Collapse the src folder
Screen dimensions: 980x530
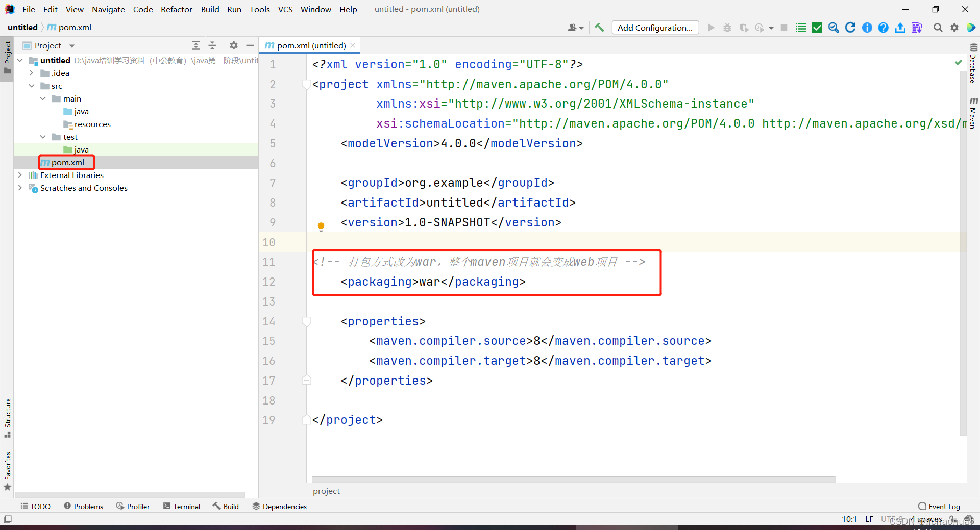click(32, 86)
